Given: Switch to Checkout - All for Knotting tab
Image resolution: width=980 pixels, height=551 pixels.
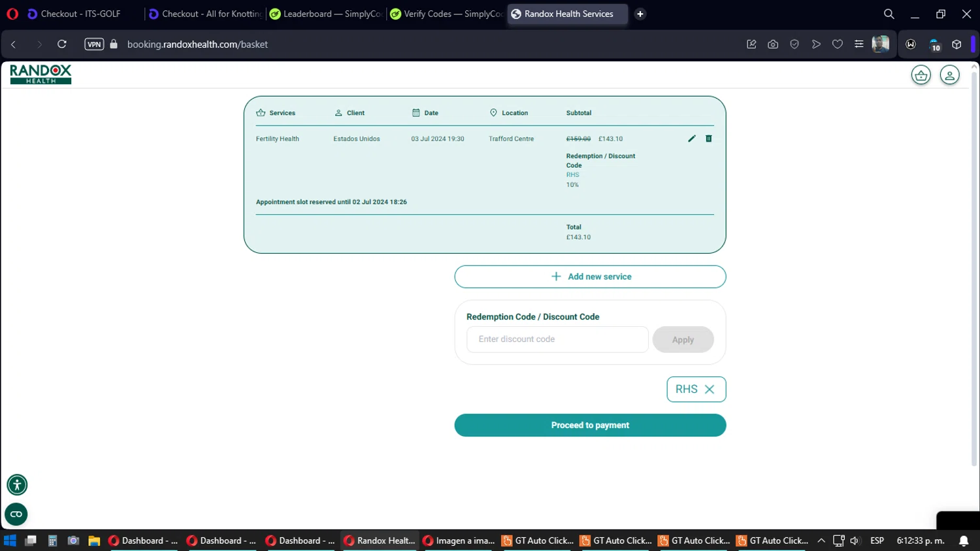Looking at the screenshot, I should 205,14.
